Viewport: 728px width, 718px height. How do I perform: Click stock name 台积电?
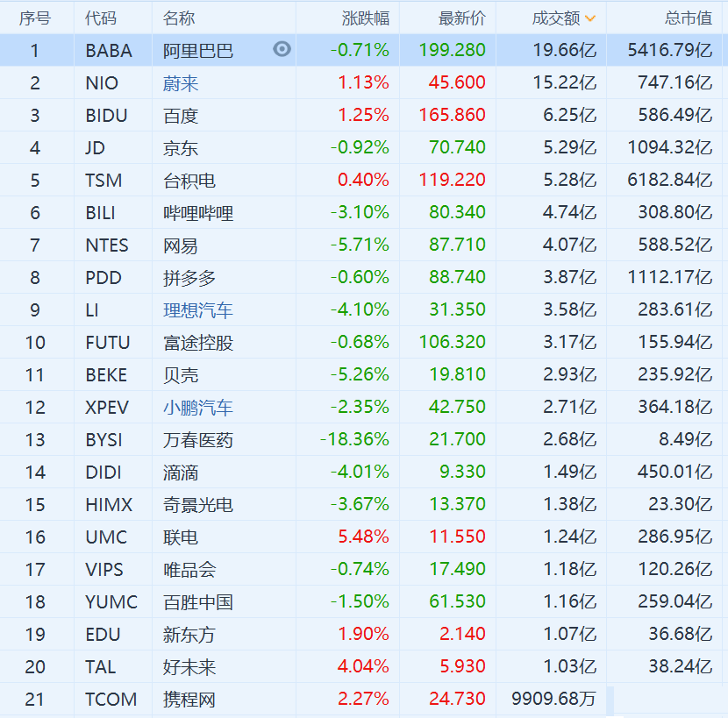pos(189,180)
